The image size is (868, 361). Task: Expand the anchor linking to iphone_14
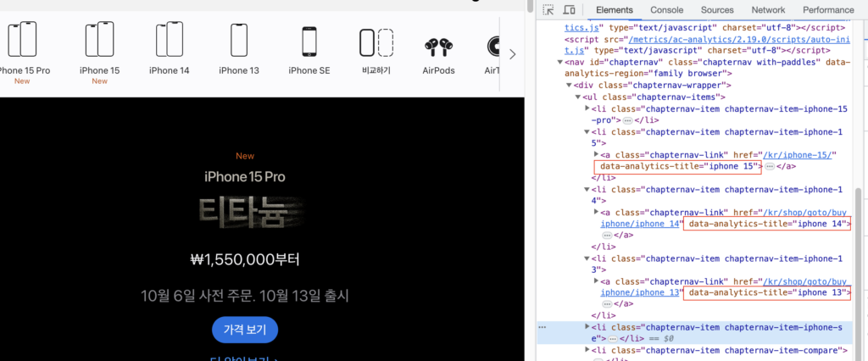point(596,212)
